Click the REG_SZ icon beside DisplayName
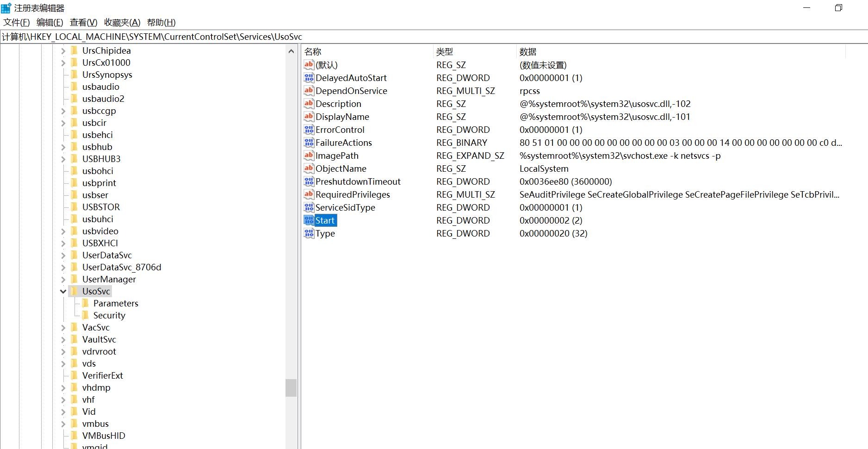This screenshot has height=449, width=868. [x=309, y=117]
